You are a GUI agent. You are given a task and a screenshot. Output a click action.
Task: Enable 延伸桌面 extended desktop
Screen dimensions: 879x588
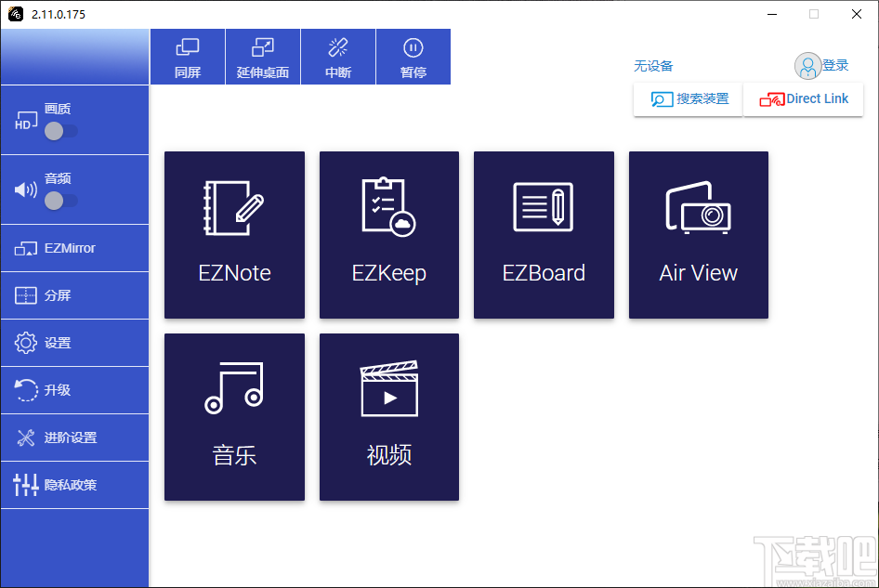click(262, 57)
